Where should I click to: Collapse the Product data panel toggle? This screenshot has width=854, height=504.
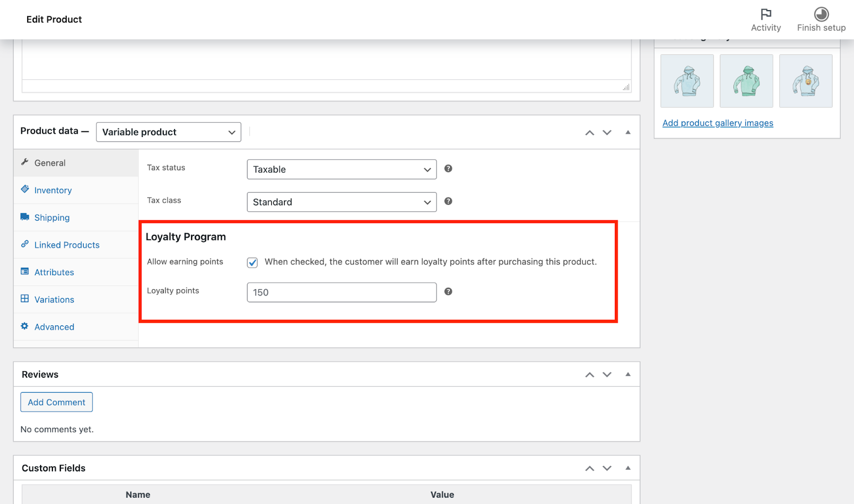[628, 132]
